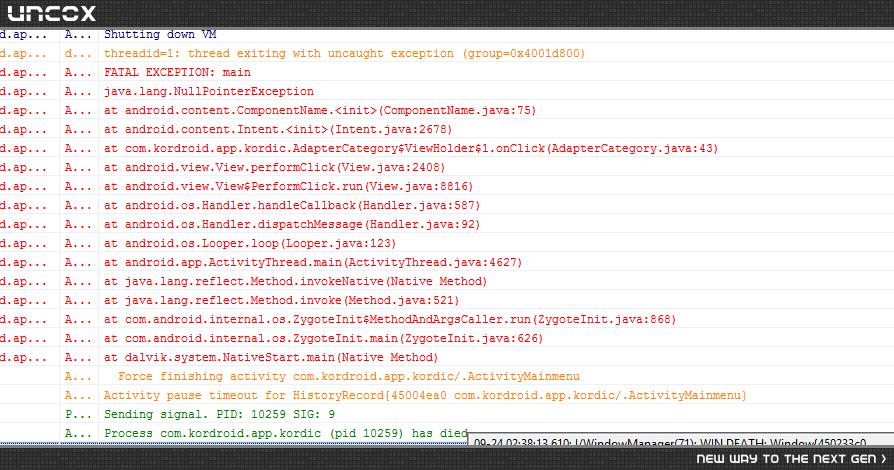Click 'd...' tag cell of the threadid=1 row
Screen dimensions: 894x470
coord(78,53)
